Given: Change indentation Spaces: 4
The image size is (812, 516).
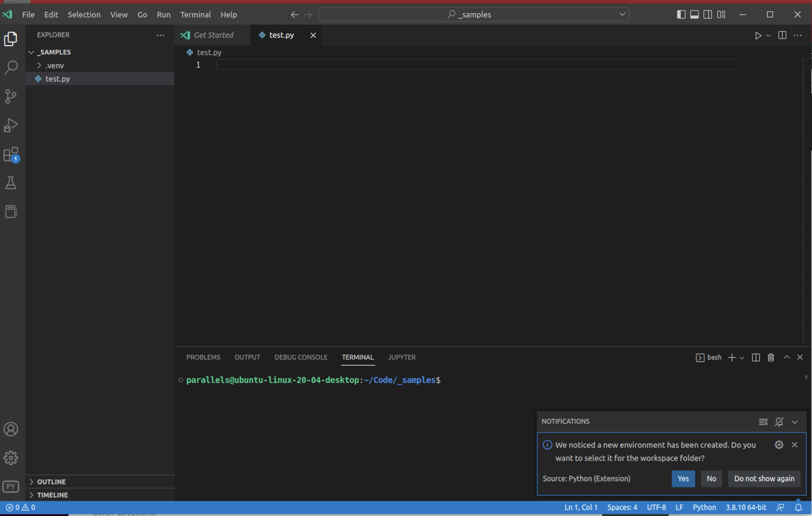Looking at the screenshot, I should point(622,508).
